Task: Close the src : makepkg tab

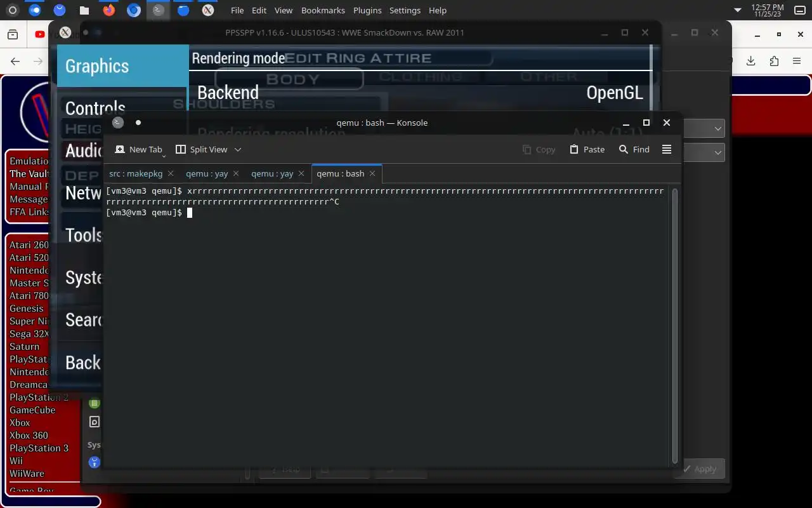Action: coord(171,173)
